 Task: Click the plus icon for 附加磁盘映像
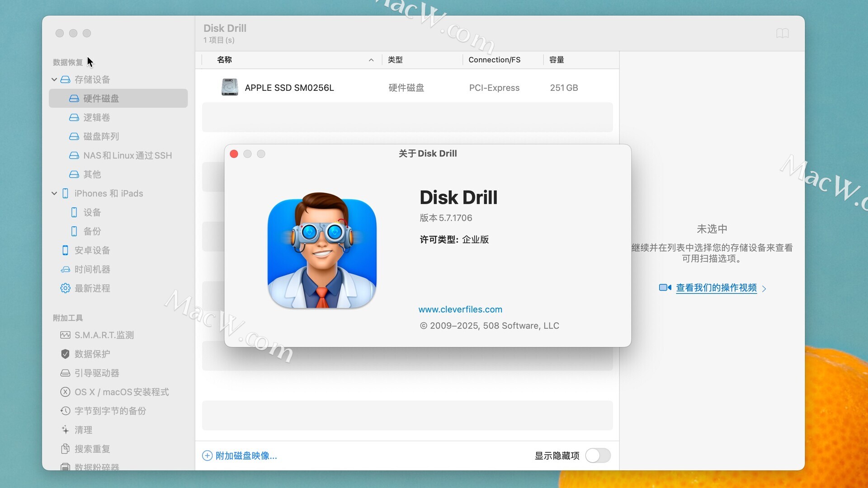pyautogui.click(x=207, y=455)
